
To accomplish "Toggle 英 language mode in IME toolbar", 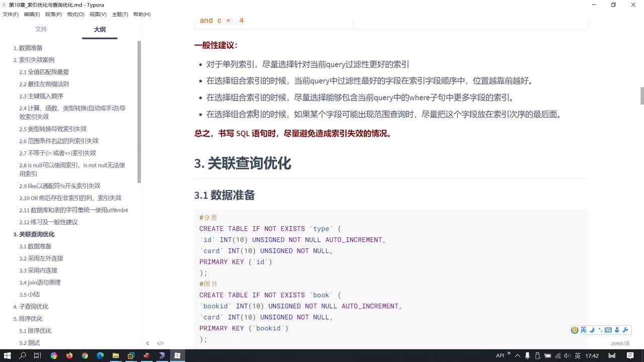I will coord(583,330).
